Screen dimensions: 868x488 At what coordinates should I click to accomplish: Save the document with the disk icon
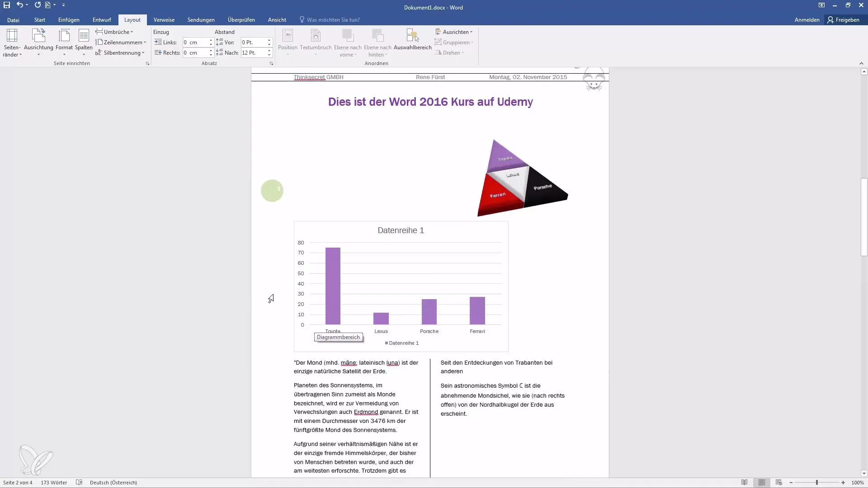tap(7, 5)
